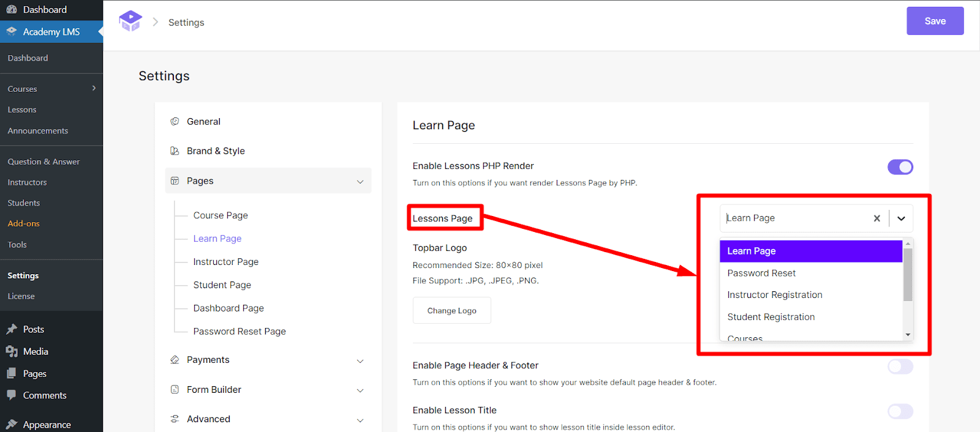
Task: Click the Media library icon
Action: [12, 351]
